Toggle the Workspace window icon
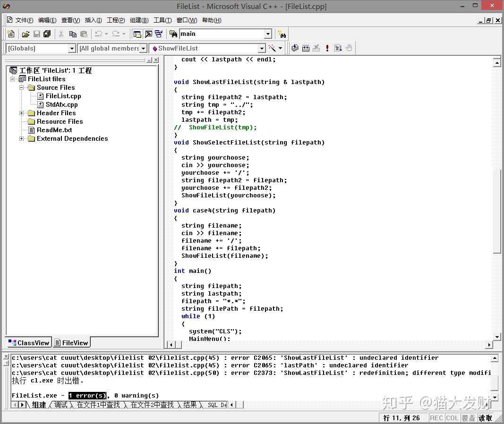504x424 pixels. pos(137,34)
